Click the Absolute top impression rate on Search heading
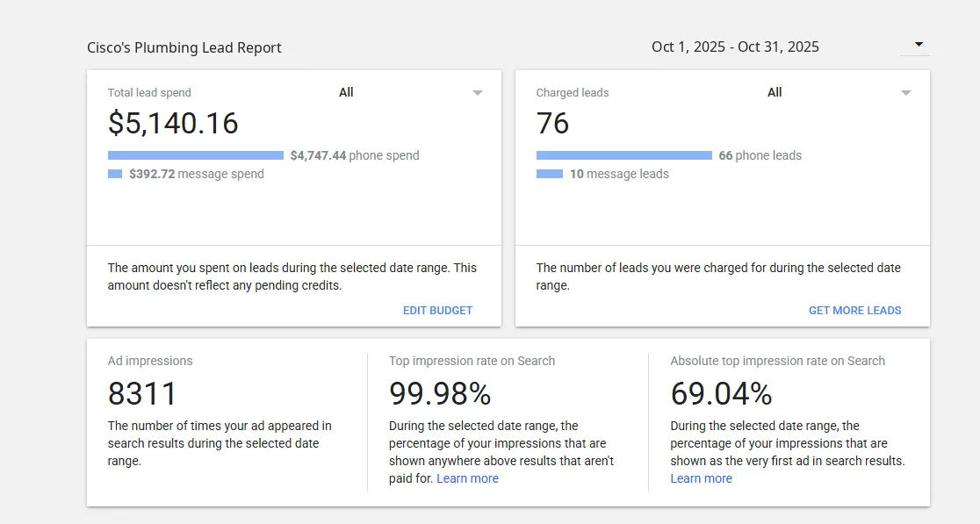980x524 pixels. point(777,361)
